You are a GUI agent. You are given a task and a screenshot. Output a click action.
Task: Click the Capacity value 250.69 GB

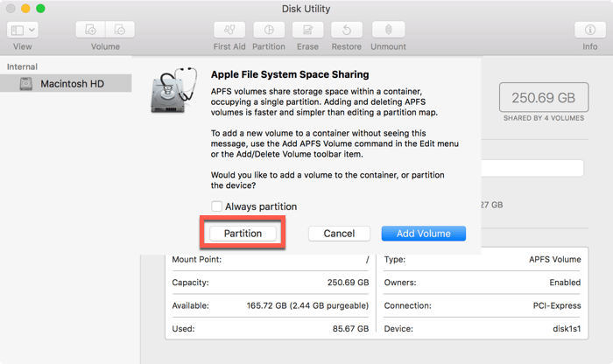click(348, 283)
